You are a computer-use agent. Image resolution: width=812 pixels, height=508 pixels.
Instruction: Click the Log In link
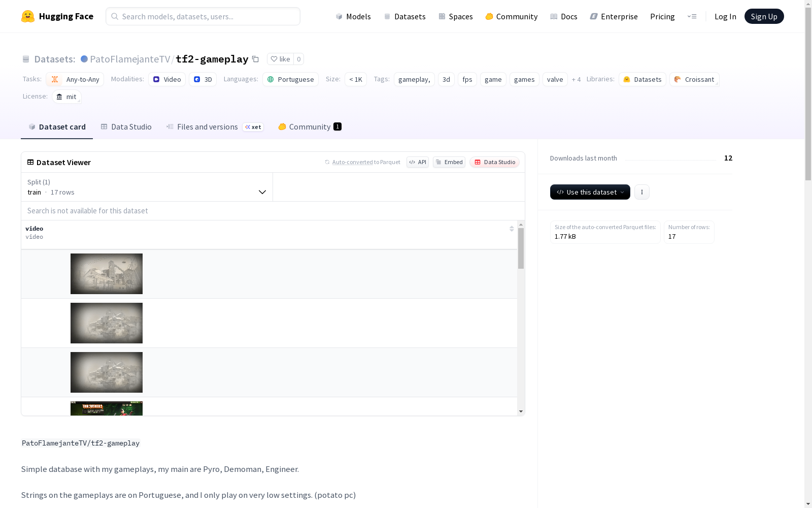pyautogui.click(x=725, y=16)
